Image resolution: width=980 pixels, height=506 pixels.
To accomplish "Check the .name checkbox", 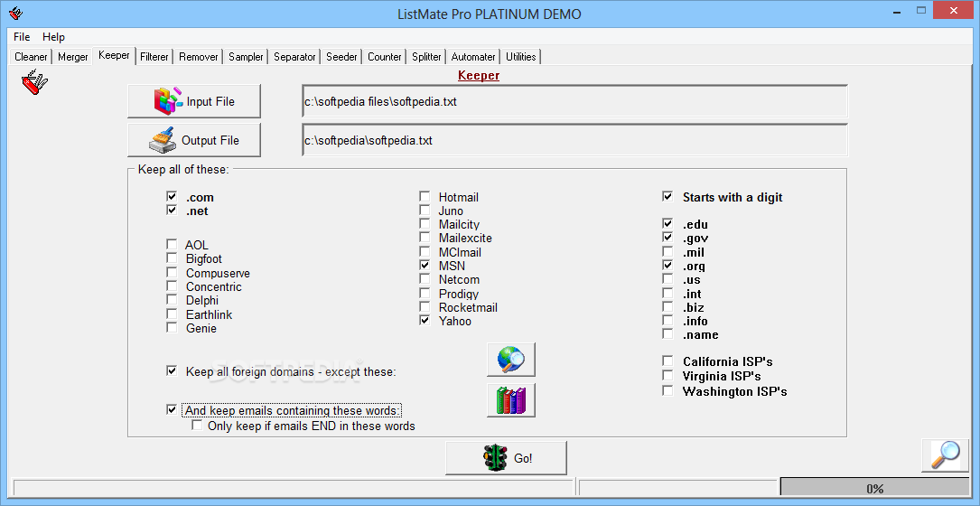I will 668,334.
